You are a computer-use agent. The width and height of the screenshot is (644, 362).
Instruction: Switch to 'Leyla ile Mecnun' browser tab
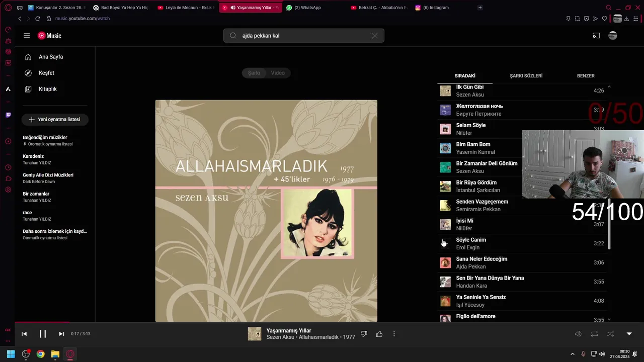coord(185,8)
